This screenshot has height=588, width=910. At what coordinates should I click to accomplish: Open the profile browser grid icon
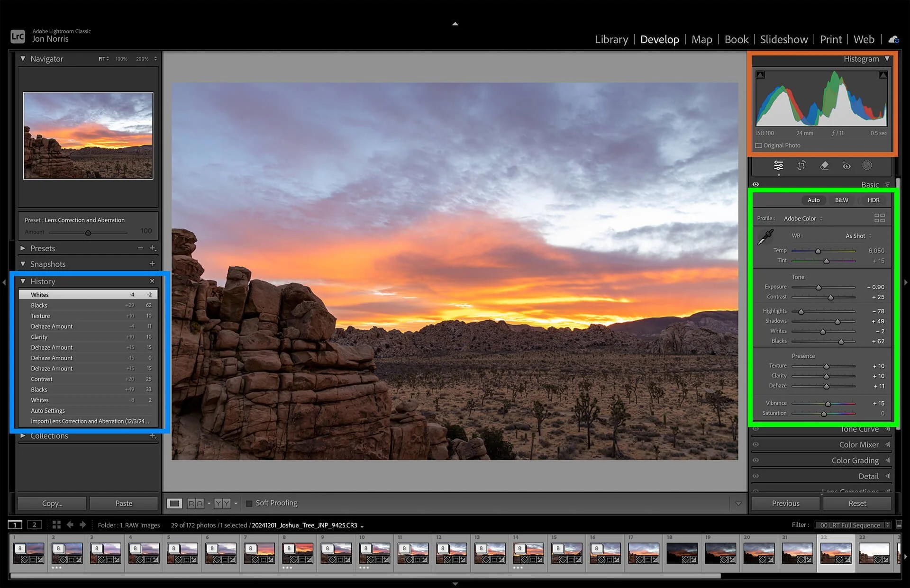(879, 218)
